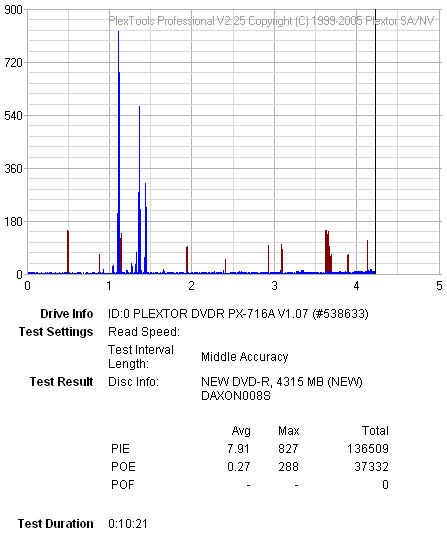The width and height of the screenshot is (447, 534).
Task: Click the POE row label
Action: point(123,467)
